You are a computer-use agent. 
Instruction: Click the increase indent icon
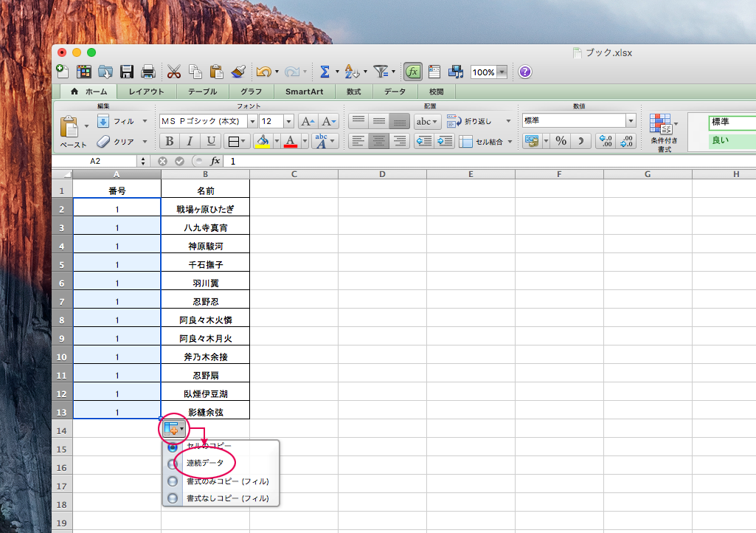coord(445,141)
